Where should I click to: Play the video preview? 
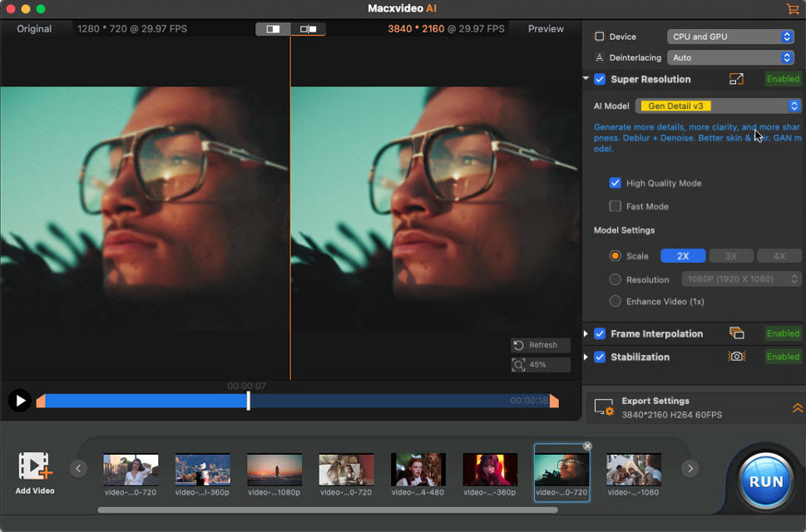19,401
